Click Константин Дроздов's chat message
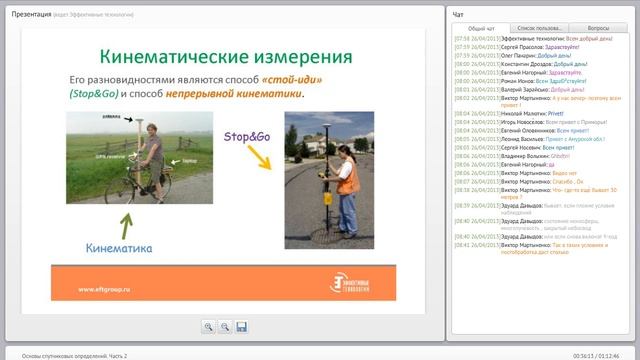 [x=521, y=64]
